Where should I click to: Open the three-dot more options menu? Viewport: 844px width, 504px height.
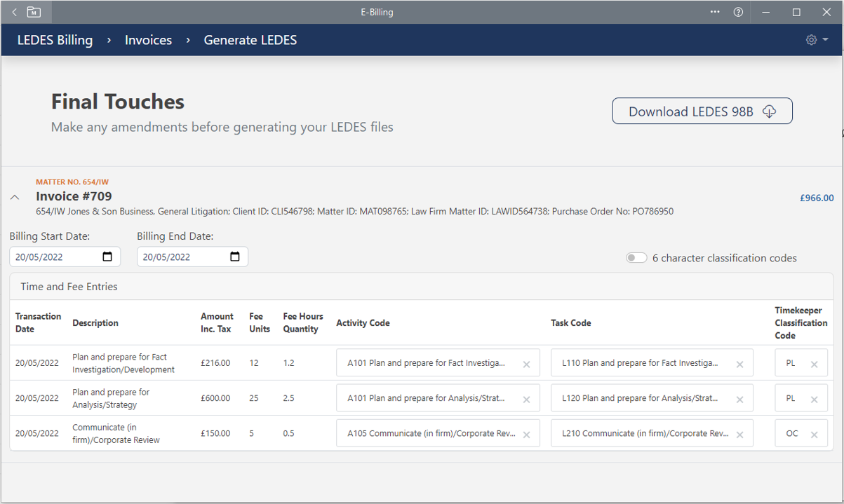[715, 12]
